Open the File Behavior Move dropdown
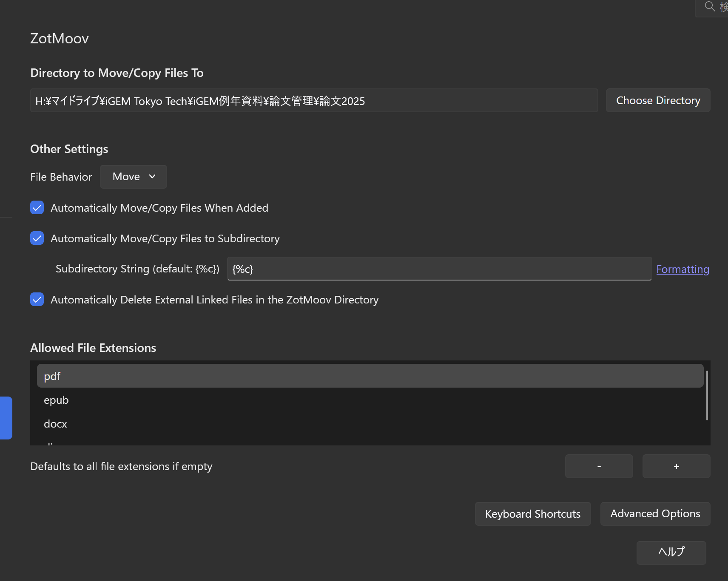 point(133,177)
